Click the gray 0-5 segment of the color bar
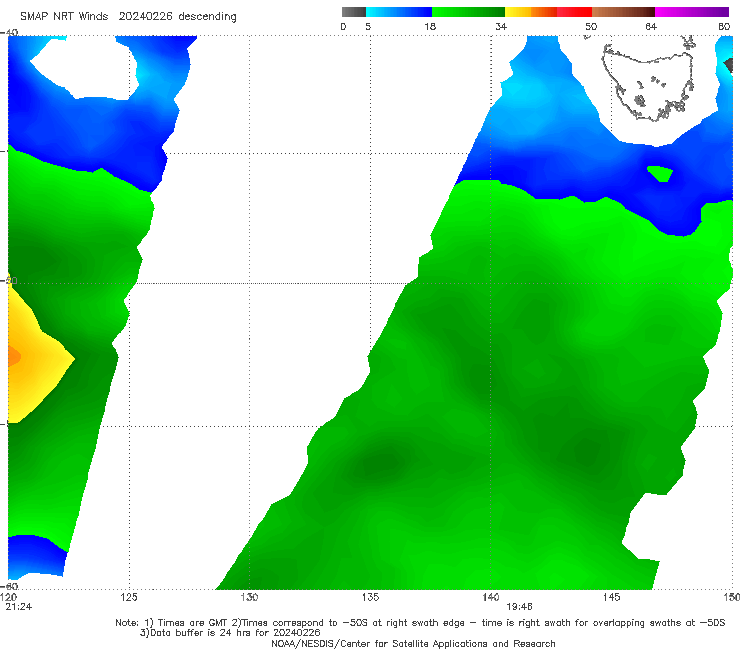 (x=354, y=12)
